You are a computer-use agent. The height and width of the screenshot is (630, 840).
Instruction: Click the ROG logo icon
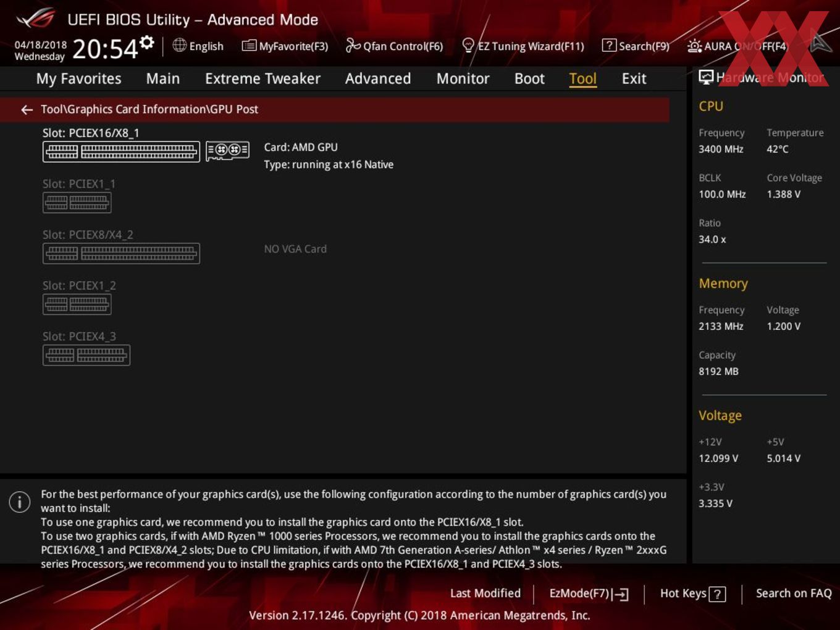(x=36, y=19)
